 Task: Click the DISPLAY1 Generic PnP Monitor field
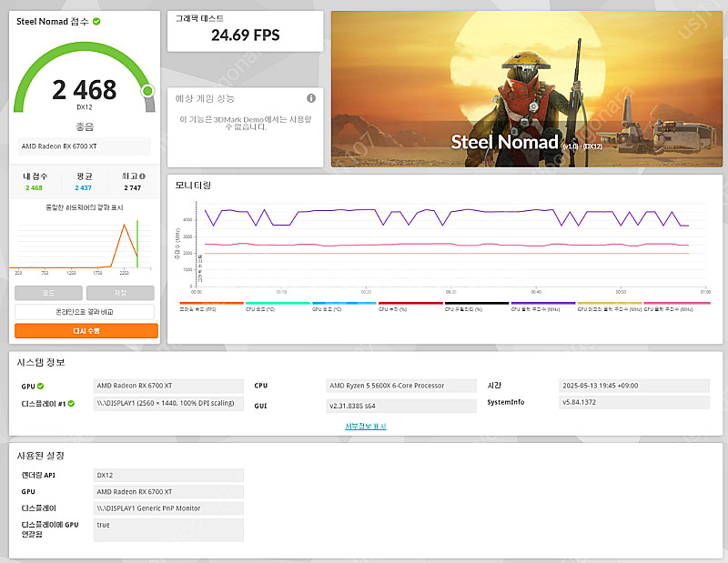(168, 508)
